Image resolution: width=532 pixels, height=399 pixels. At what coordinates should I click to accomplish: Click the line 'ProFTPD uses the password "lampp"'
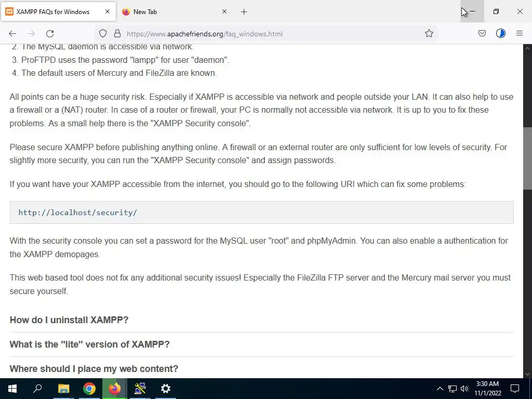[125, 60]
